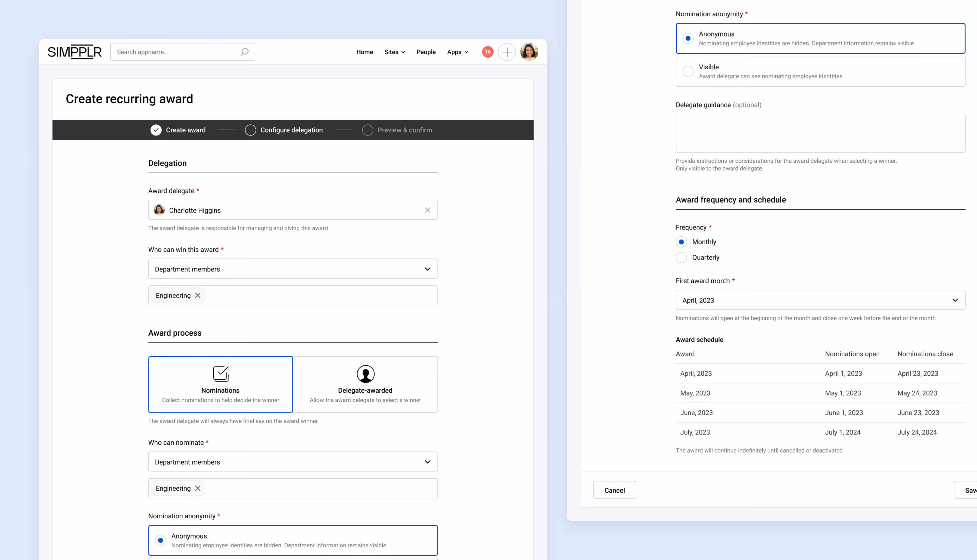This screenshot has width=977, height=560.
Task: Open Who can nominate dropdown
Action: point(293,462)
